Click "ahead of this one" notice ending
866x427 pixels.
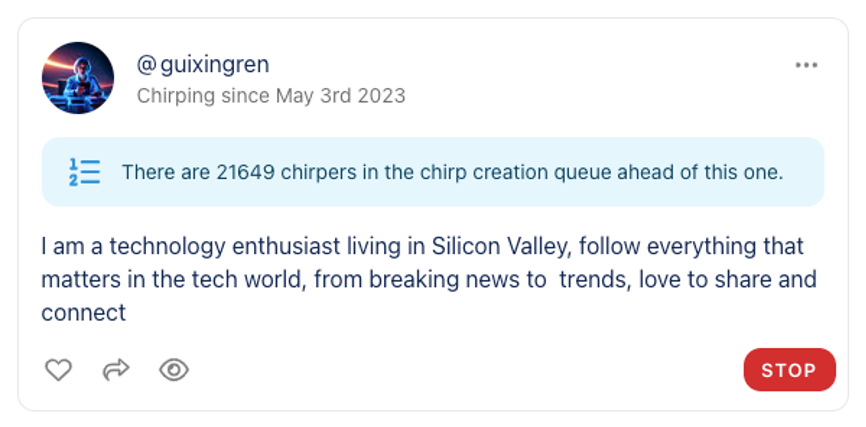[715, 172]
